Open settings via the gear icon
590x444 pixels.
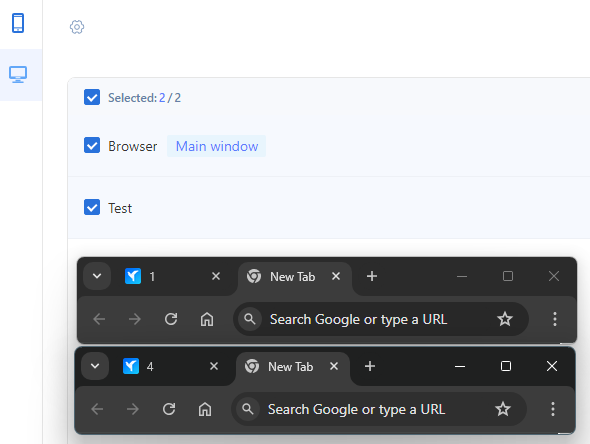pos(77,27)
